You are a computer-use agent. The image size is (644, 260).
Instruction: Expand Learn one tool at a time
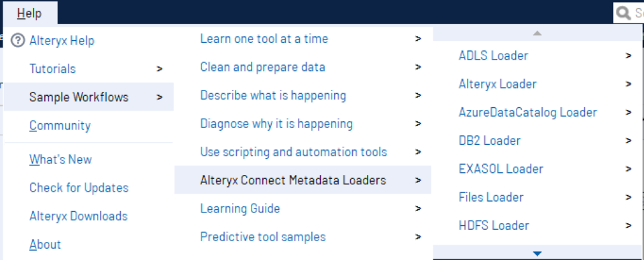303,39
